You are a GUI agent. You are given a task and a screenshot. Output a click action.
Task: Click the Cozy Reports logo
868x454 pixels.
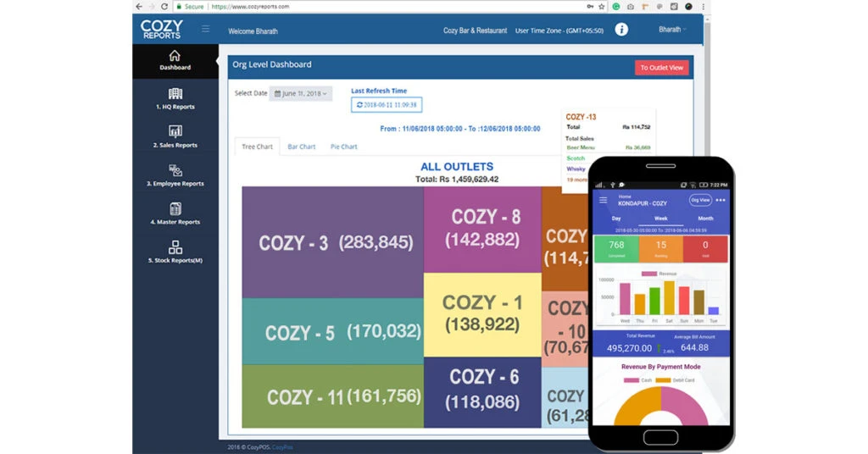click(161, 30)
